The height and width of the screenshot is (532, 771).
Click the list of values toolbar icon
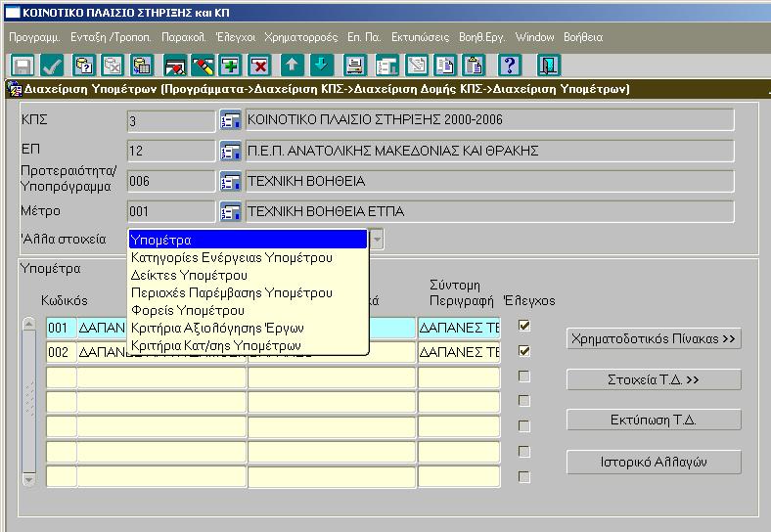tap(387, 65)
